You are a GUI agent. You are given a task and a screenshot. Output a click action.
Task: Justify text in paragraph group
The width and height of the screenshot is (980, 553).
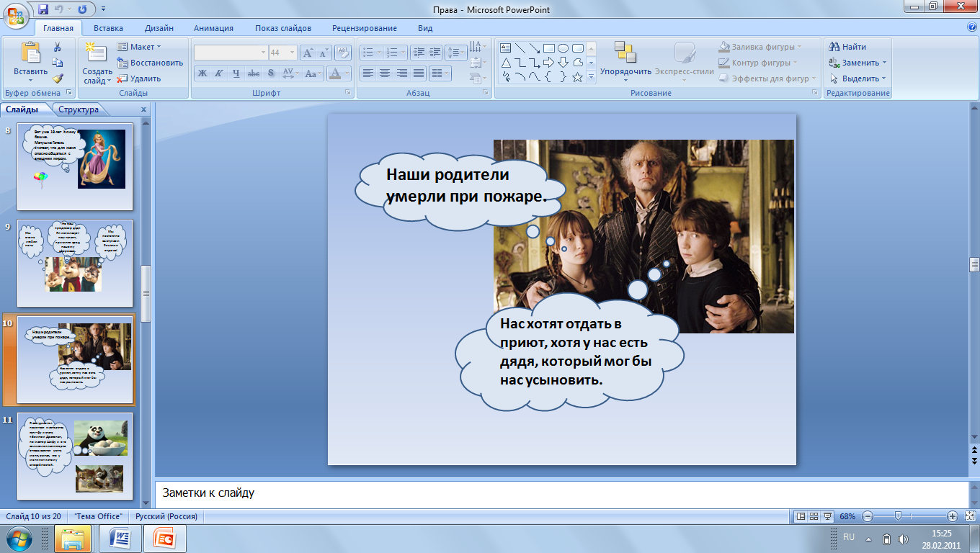418,73
